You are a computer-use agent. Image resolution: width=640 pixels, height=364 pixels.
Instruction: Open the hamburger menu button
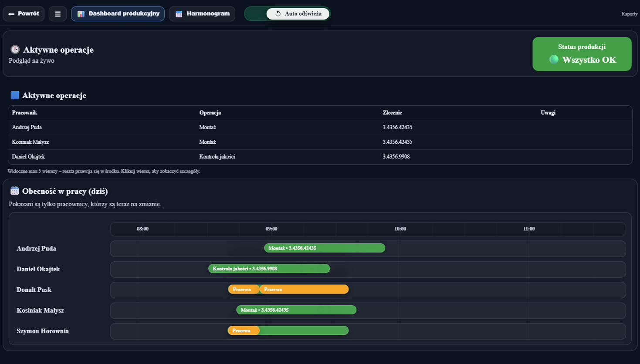(x=58, y=14)
